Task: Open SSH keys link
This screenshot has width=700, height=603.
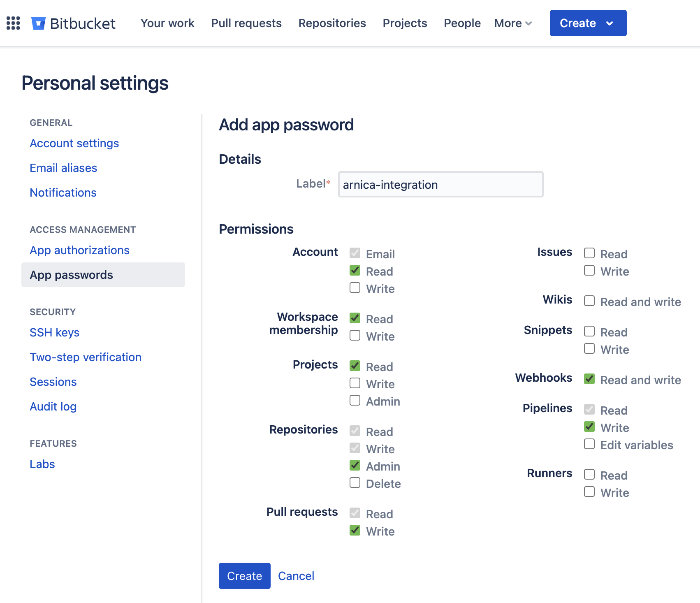Action: [x=55, y=332]
